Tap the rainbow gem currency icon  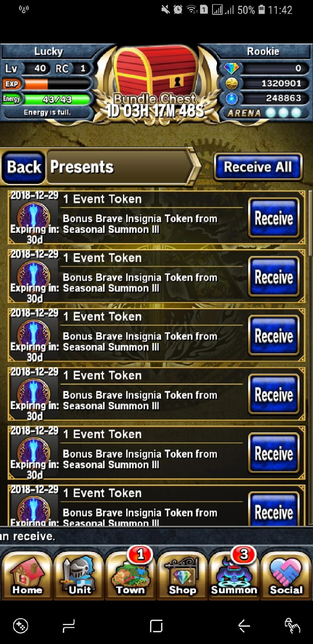tap(232, 68)
